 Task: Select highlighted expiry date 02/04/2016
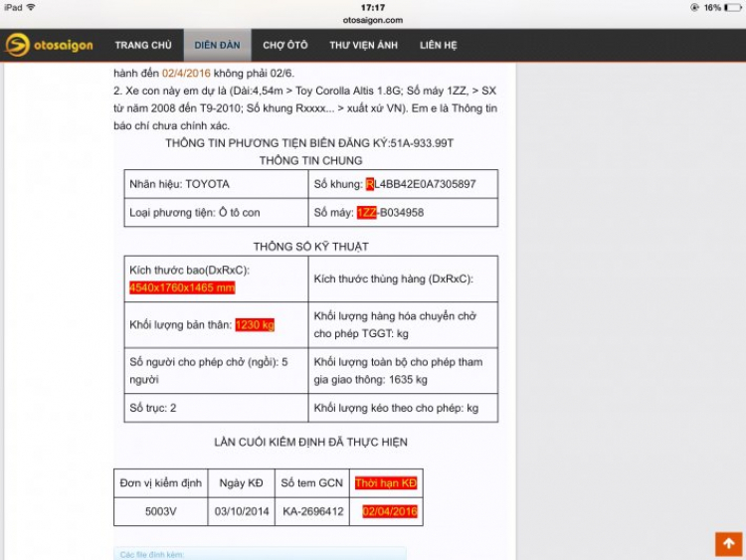pyautogui.click(x=390, y=511)
